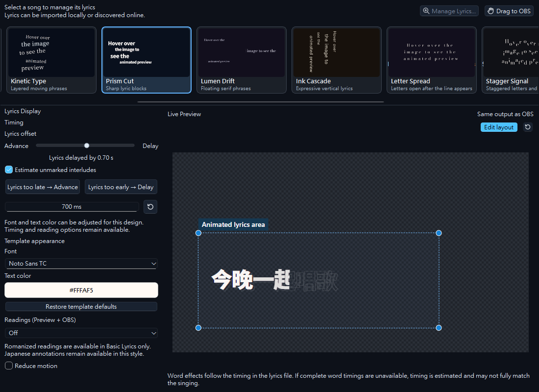Enable the Reduce motion checkbox
The width and height of the screenshot is (539, 392).
click(x=9, y=366)
